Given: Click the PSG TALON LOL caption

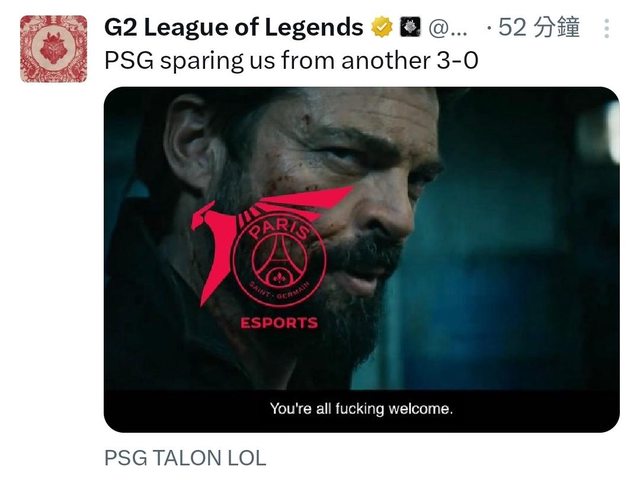Looking at the screenshot, I should point(185,458).
